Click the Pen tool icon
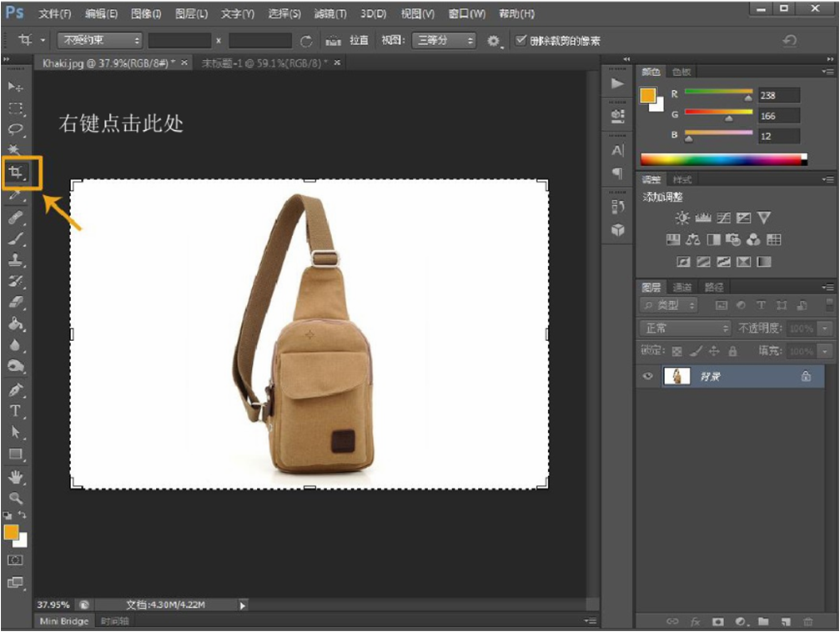Image resolution: width=840 pixels, height=632 pixels. 15,389
